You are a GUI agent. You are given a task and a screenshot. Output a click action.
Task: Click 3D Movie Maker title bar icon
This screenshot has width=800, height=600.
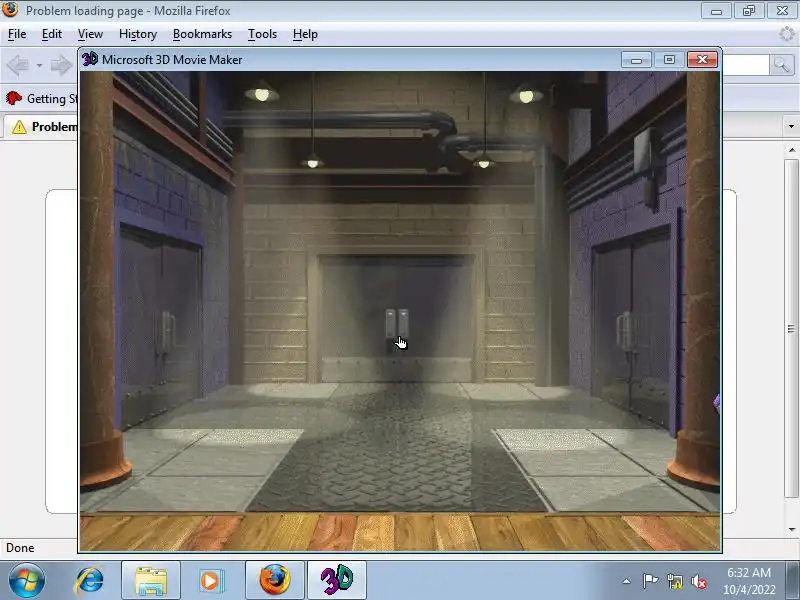click(90, 59)
